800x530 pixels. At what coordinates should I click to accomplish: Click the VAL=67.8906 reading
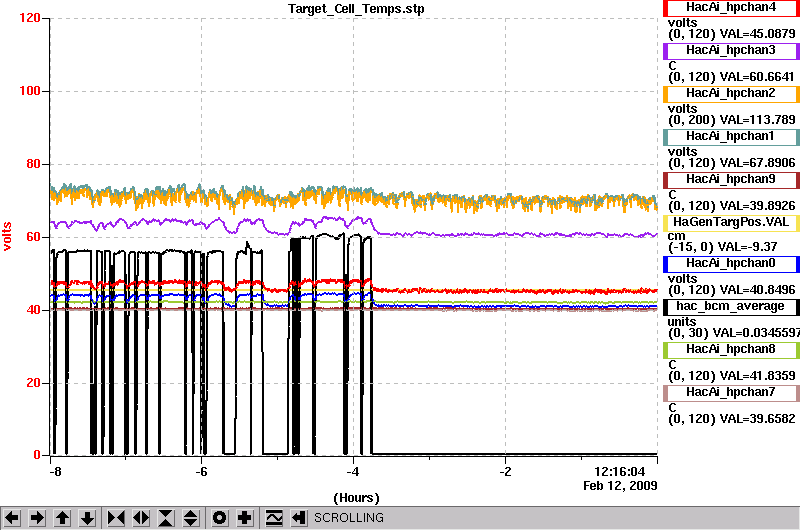click(757, 163)
